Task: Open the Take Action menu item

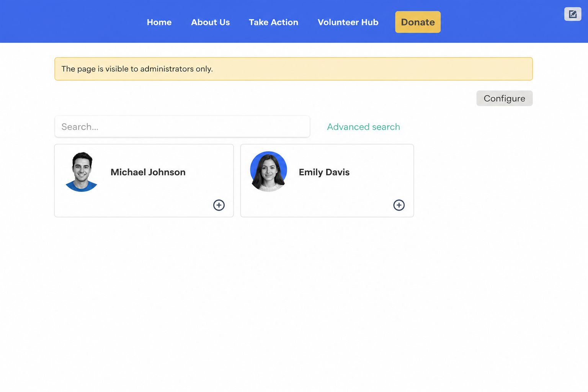Action: tap(273, 22)
